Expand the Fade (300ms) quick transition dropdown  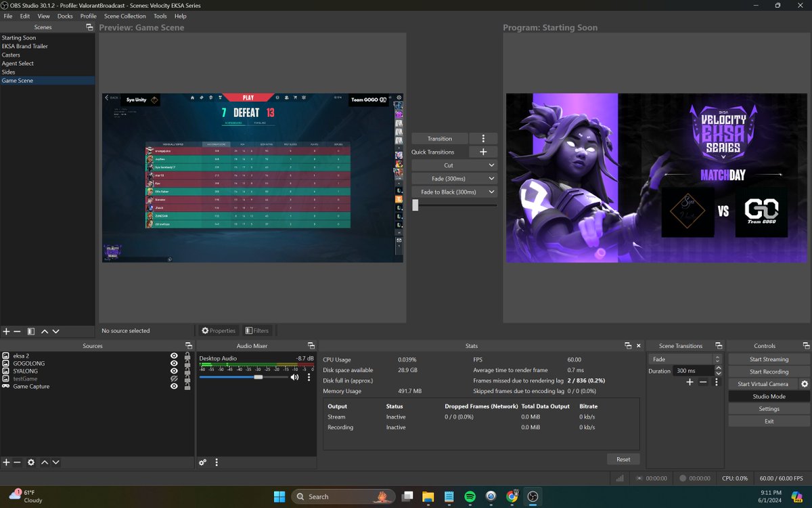coord(491,179)
